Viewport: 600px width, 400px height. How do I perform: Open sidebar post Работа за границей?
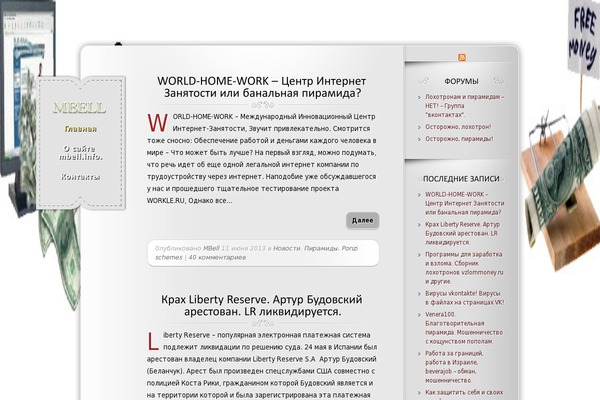[x=454, y=366]
